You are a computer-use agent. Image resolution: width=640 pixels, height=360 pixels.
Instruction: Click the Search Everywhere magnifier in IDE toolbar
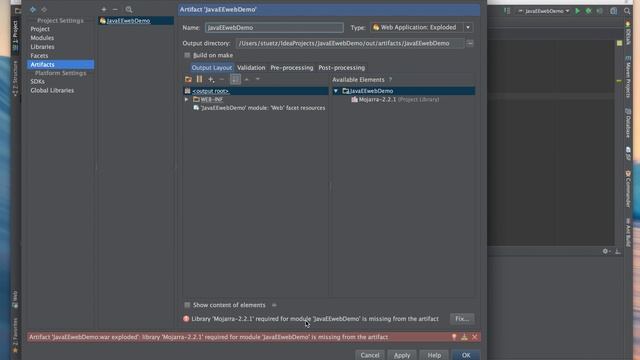point(627,11)
